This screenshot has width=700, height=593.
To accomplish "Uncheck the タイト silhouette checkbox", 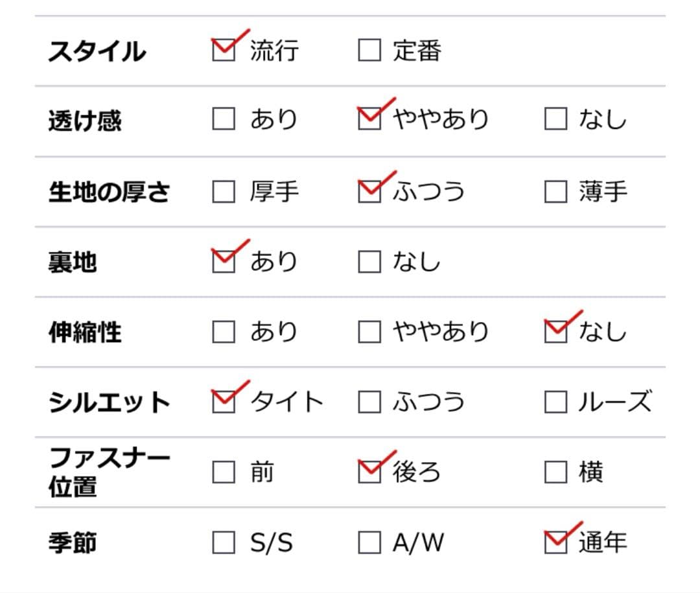I will point(224,402).
